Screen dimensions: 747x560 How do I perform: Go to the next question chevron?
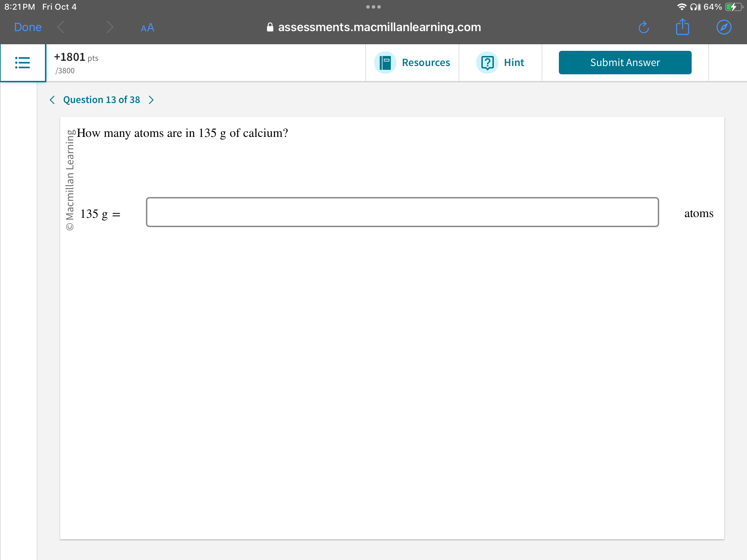pos(151,100)
